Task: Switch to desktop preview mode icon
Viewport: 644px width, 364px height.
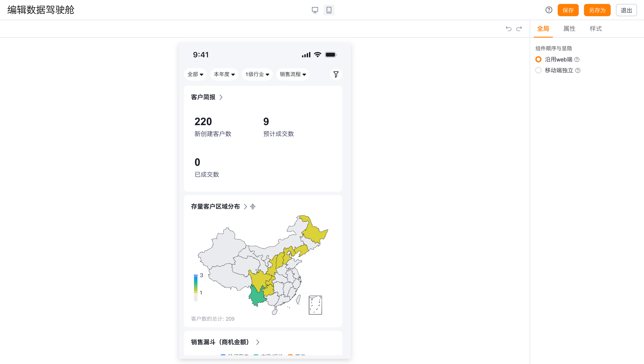Action: 315,10
